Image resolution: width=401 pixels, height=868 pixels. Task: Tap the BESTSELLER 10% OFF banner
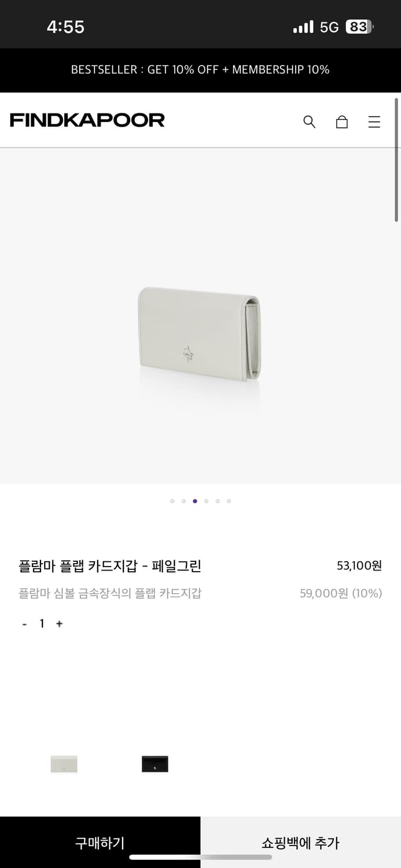[200, 70]
